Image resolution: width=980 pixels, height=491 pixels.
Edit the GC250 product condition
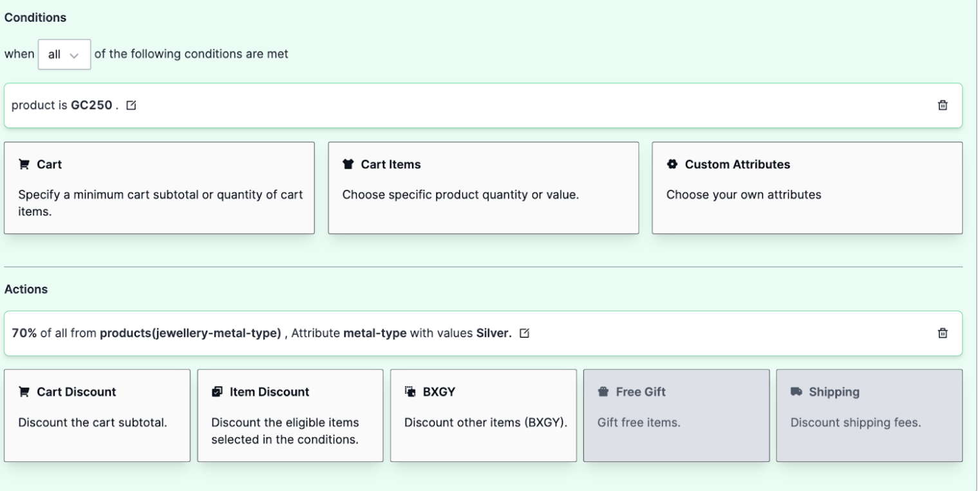[x=131, y=105]
